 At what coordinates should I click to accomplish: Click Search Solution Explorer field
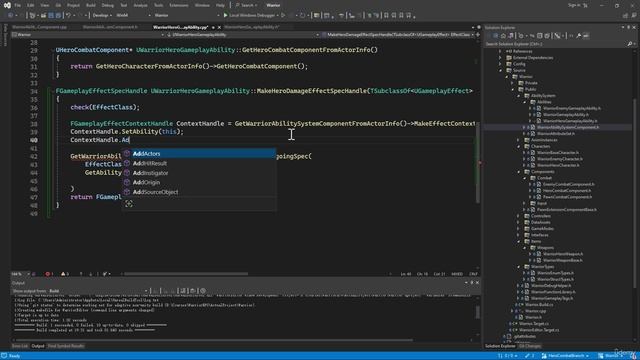555,44
